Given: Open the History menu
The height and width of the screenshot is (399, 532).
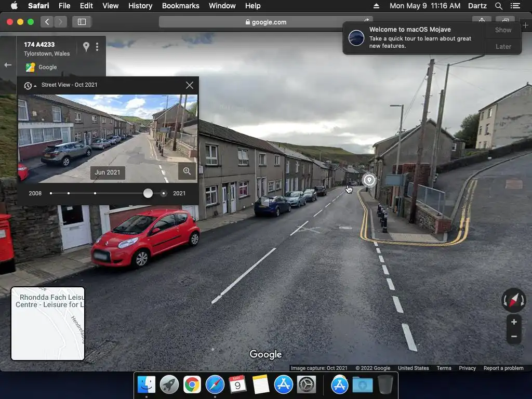Looking at the screenshot, I should click(140, 6).
